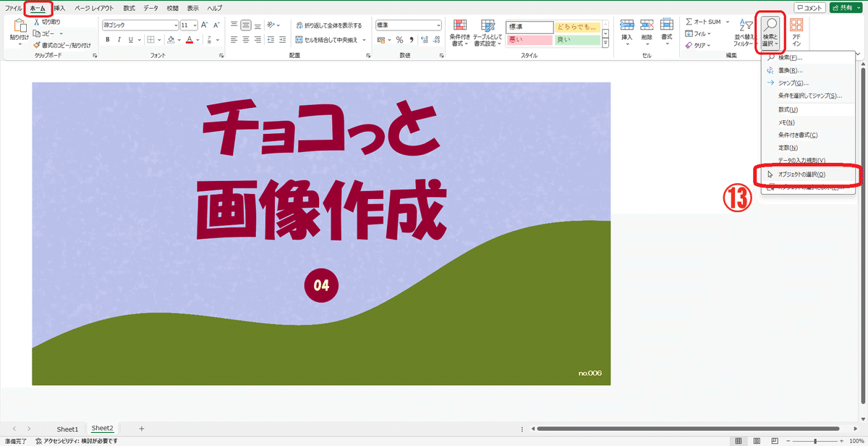The height and width of the screenshot is (446, 868).
Task: Open the Fill Color dropdown arrow
Action: point(179,40)
